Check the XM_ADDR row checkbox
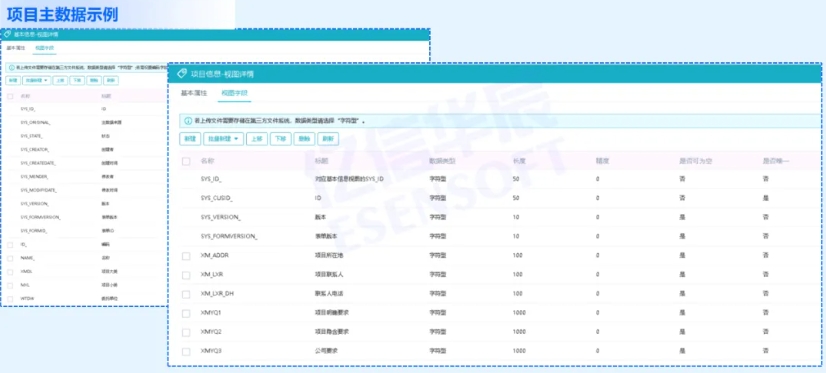The height and width of the screenshot is (373, 826). point(186,256)
